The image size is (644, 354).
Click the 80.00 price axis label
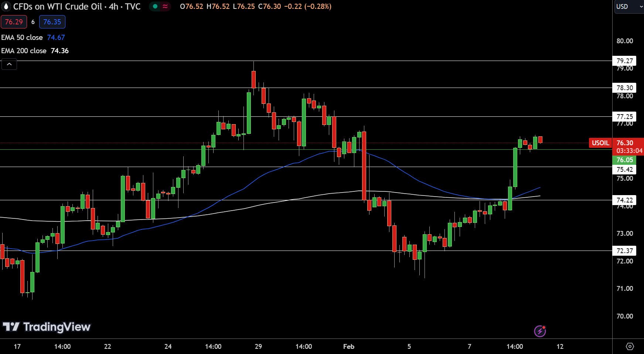(x=625, y=41)
